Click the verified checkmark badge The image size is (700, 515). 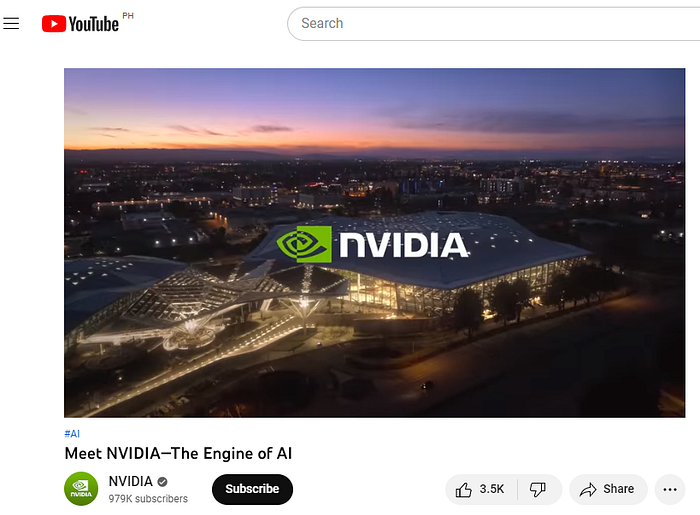tap(162, 482)
